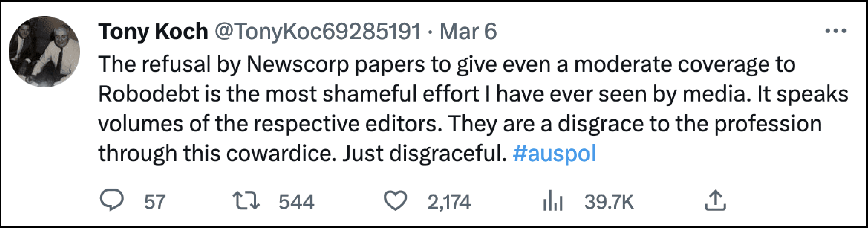
Task: Click the word Robodebt in the tweet
Action: (149, 93)
